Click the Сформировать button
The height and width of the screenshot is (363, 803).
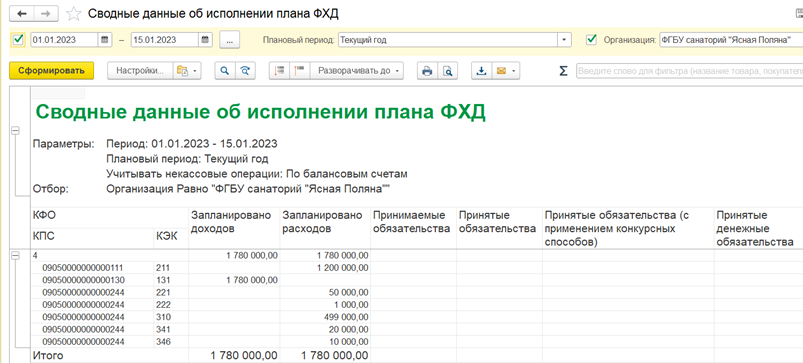[x=51, y=71]
